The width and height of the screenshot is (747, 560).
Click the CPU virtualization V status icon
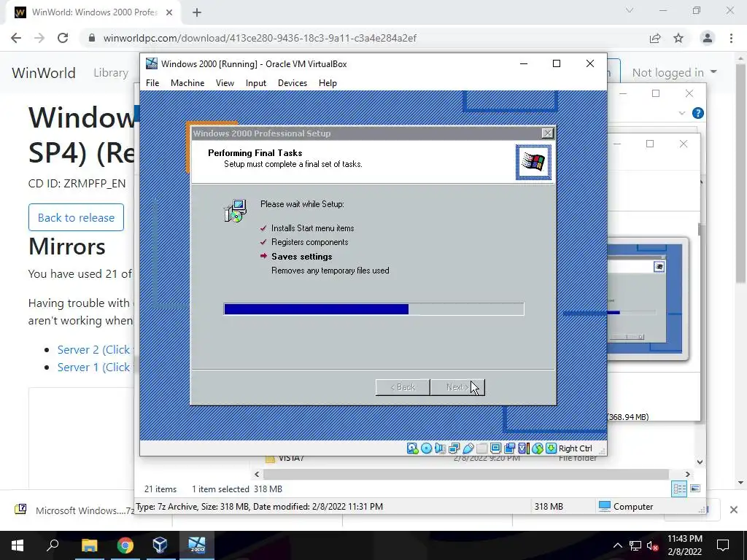coord(524,448)
